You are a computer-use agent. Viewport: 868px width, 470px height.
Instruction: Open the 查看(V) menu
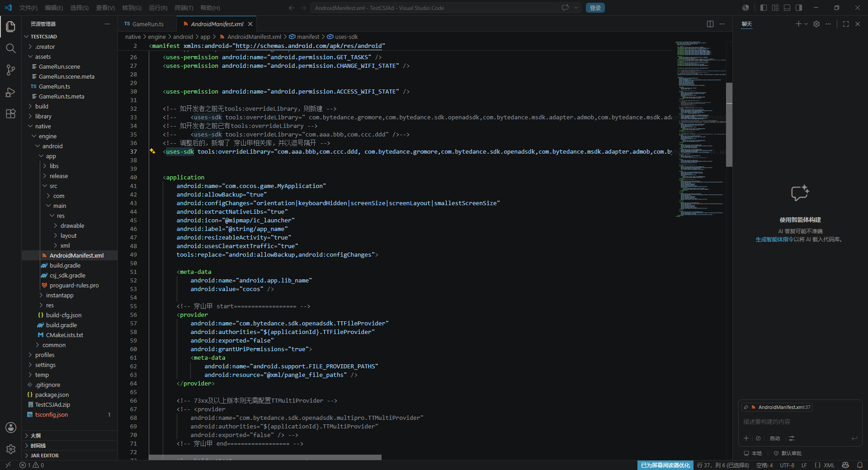point(105,8)
